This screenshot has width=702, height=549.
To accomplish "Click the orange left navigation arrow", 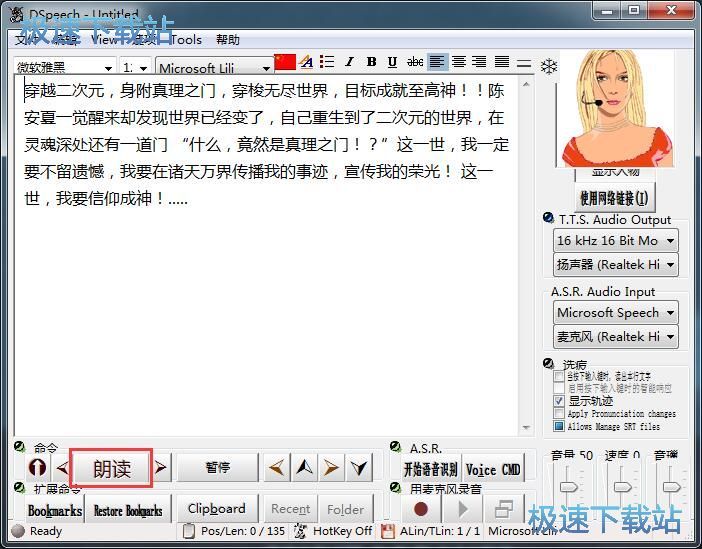I will tap(277, 468).
